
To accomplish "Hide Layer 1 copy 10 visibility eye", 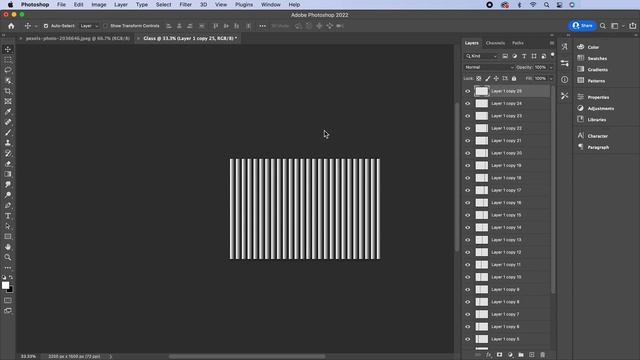I will tap(468, 277).
